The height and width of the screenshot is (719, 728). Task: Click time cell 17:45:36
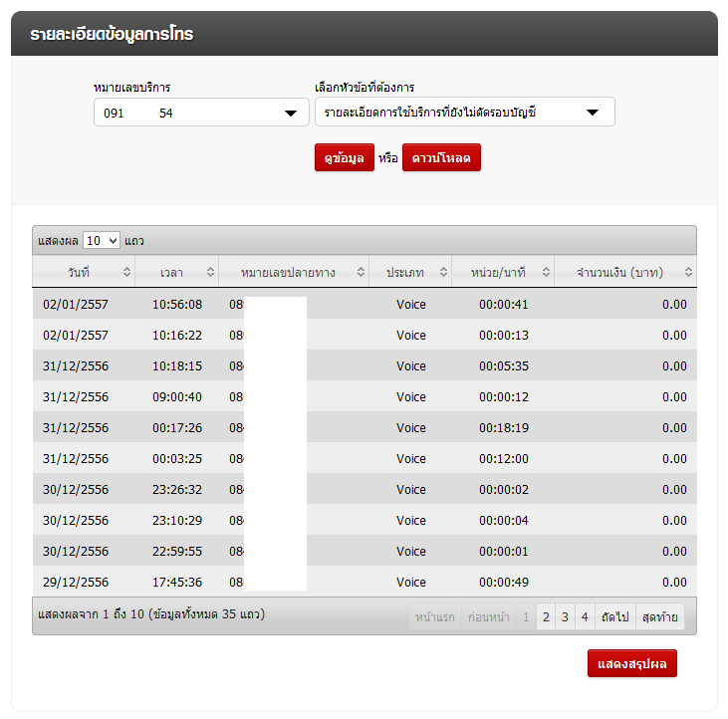tap(177, 582)
